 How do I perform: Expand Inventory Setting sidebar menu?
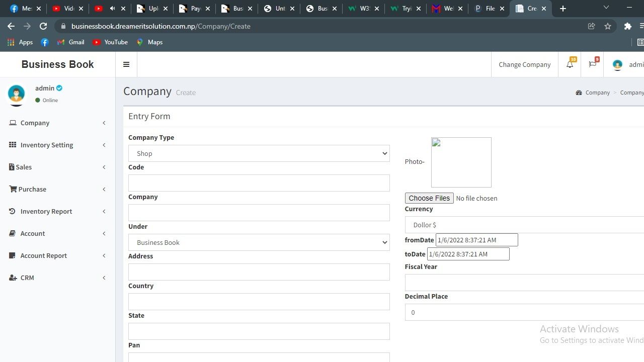(x=47, y=145)
